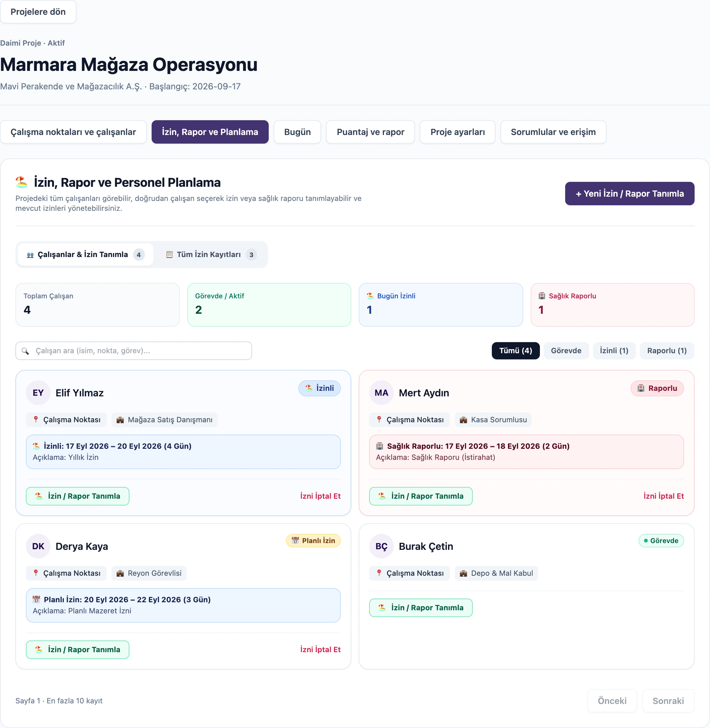710x728 pixels.
Task: Go to next page with Sonraki
Action: 668,701
